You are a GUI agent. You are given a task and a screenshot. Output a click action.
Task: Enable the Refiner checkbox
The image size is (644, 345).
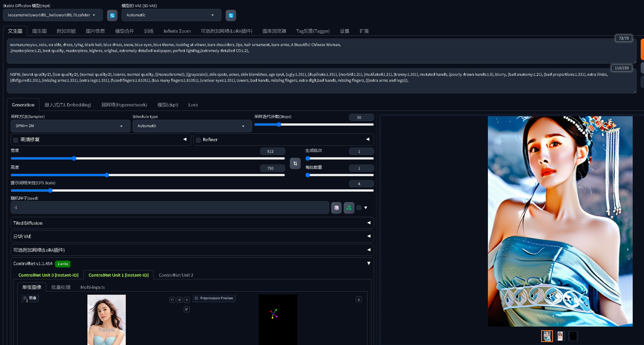pos(198,140)
